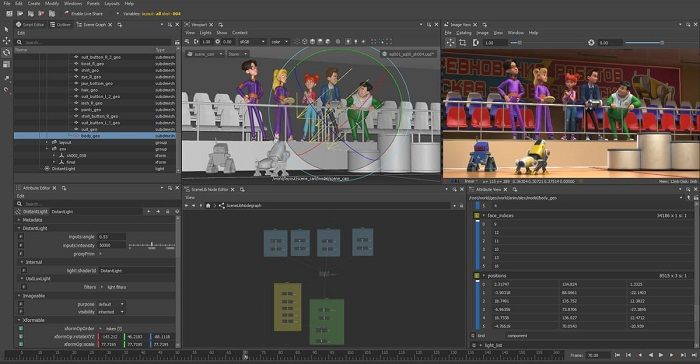
Task: Click the exposure aperture icon in Image View
Action: (591, 42)
